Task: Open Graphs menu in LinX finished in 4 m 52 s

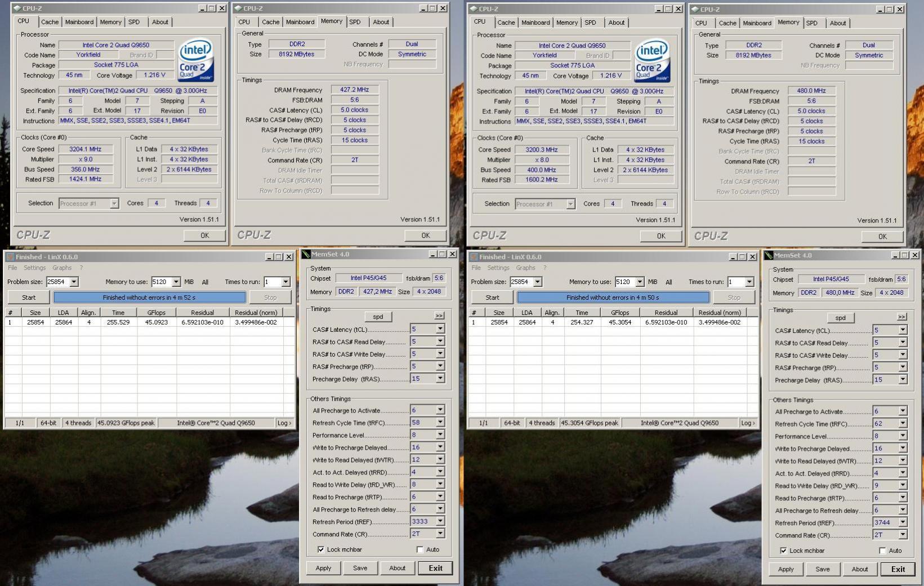Action: click(62, 268)
